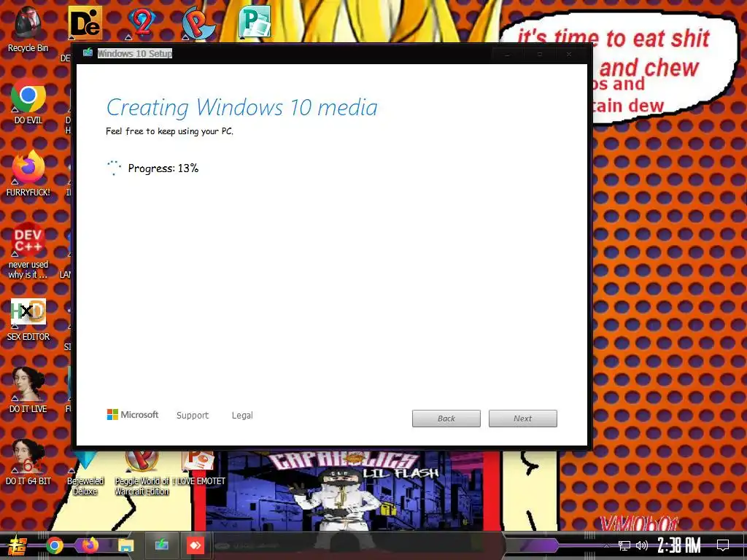Open the Legal link

pos(242,415)
